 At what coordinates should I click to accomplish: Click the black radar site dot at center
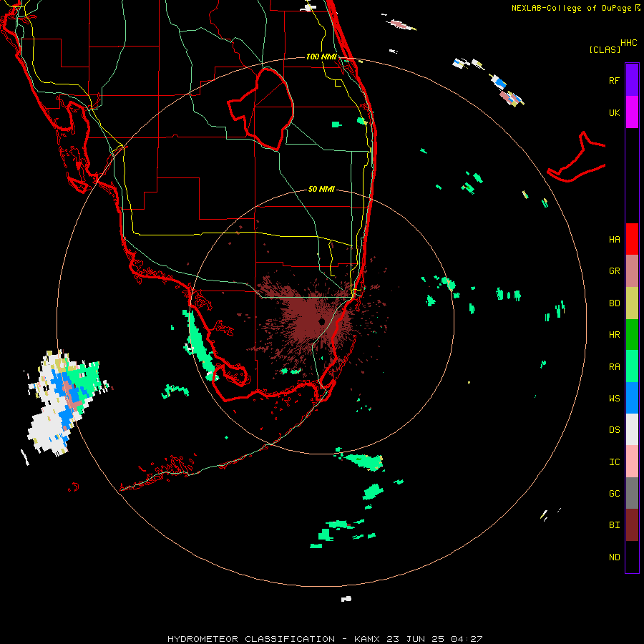point(322,321)
